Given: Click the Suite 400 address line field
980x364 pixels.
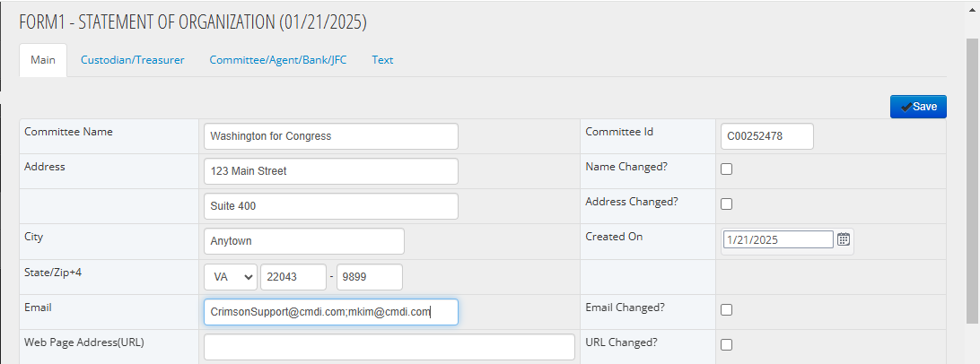Looking at the screenshot, I should 330,206.
